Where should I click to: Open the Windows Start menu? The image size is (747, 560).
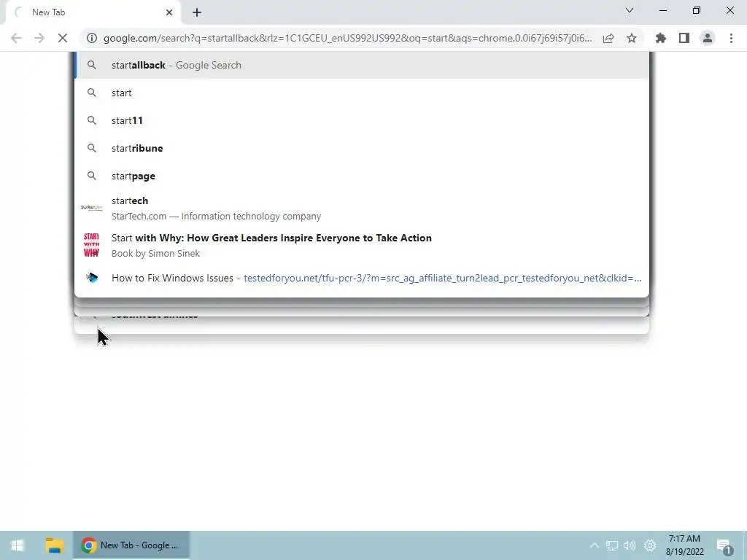(18, 545)
